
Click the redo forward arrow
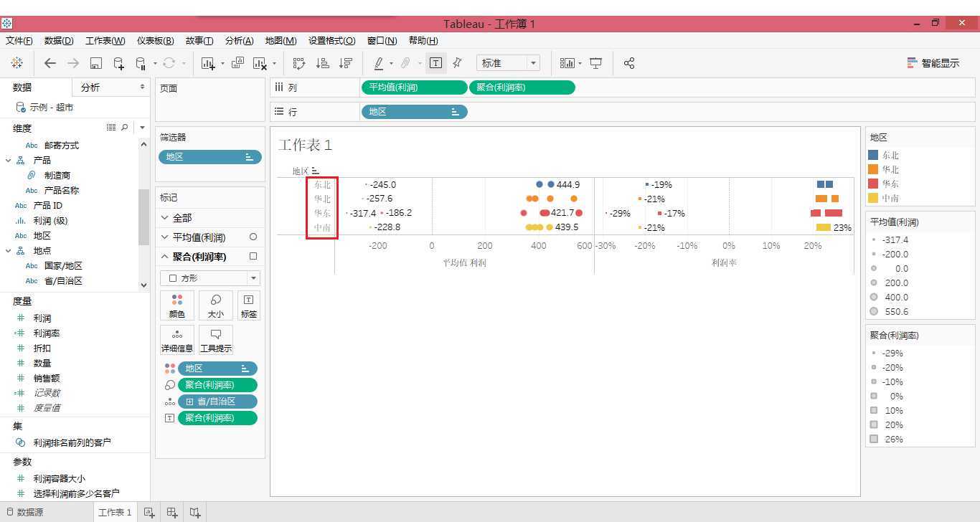pyautogui.click(x=73, y=63)
